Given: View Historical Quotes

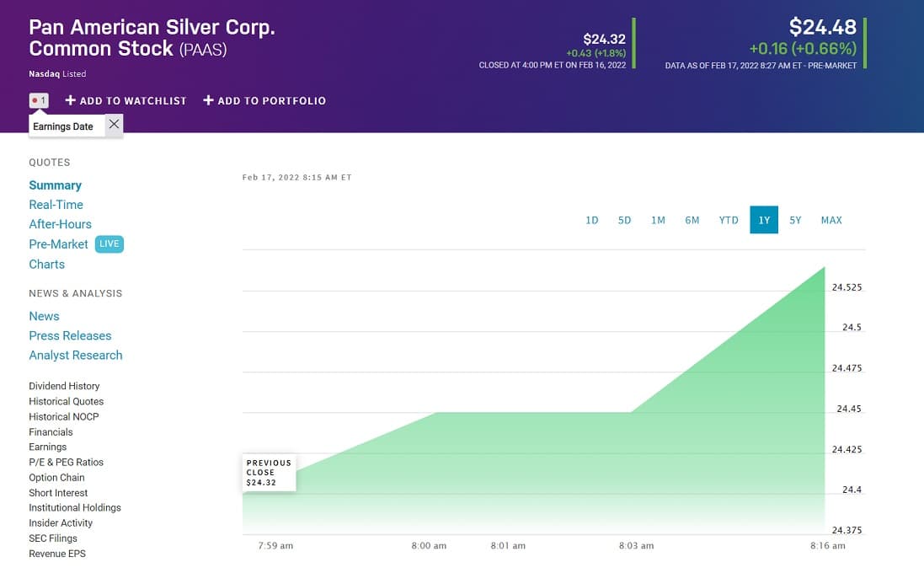Looking at the screenshot, I should pyautogui.click(x=66, y=401).
